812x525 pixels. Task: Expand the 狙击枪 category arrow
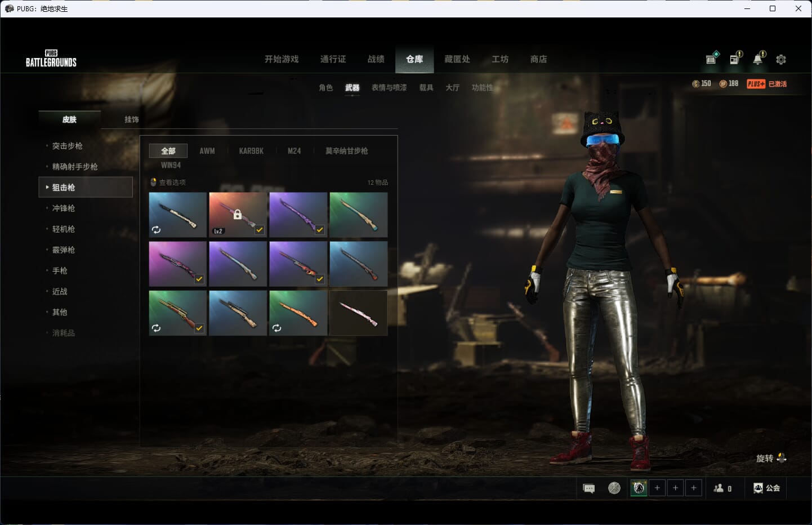[47, 187]
